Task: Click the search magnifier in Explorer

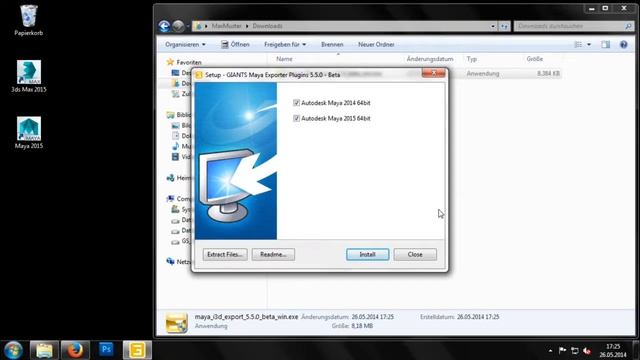Action: click(x=628, y=26)
